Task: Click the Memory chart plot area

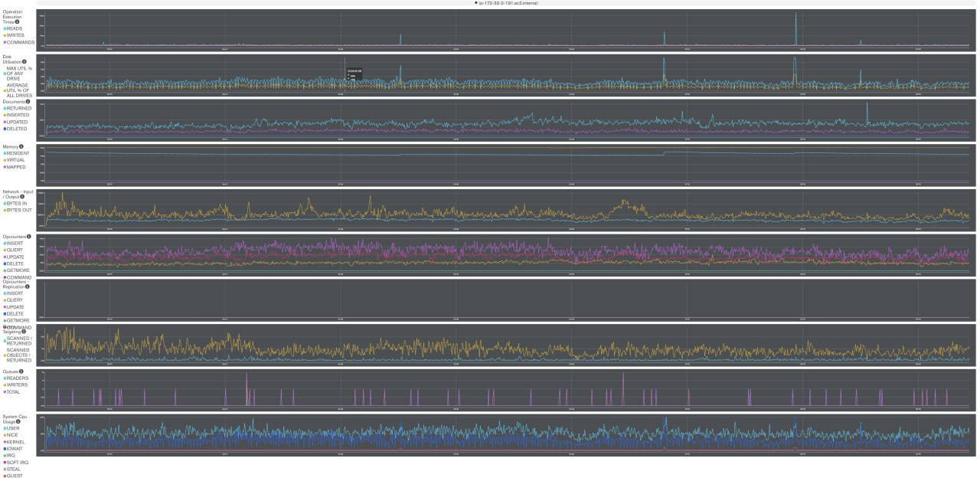Action: pyautogui.click(x=505, y=164)
